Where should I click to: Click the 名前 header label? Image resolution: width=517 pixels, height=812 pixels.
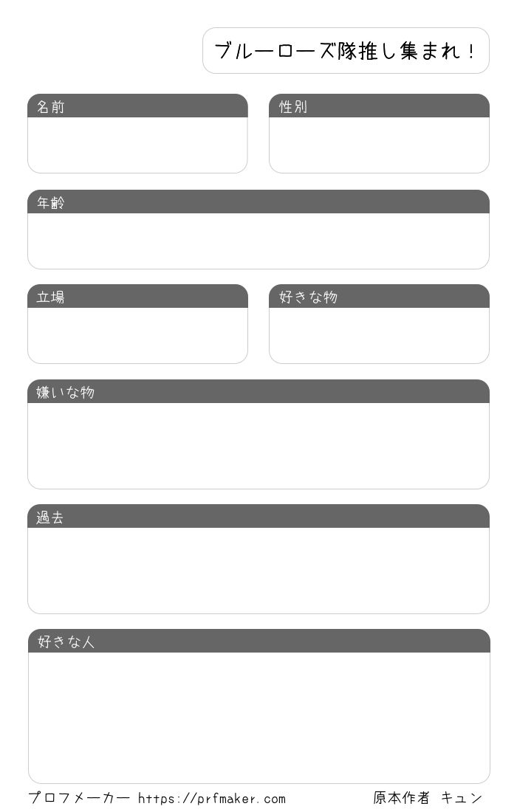51,107
